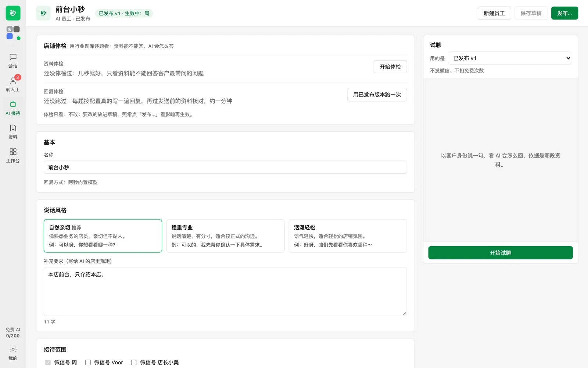The height and width of the screenshot is (368, 588).
Task: Open the 工作台 workbench icon
Action: pyautogui.click(x=13, y=155)
